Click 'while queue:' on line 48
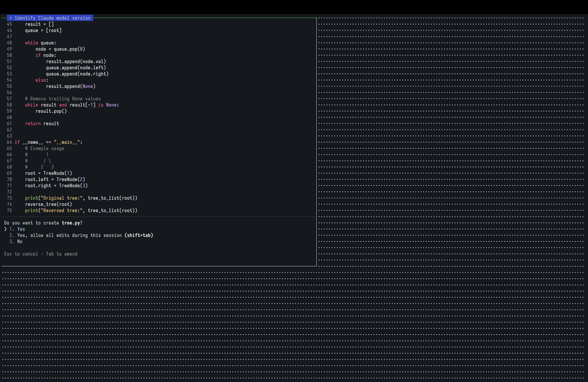588x382 pixels. click(x=41, y=43)
